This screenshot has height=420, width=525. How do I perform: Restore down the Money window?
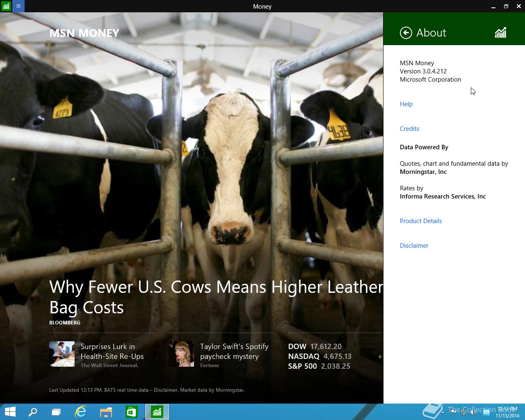click(506, 6)
